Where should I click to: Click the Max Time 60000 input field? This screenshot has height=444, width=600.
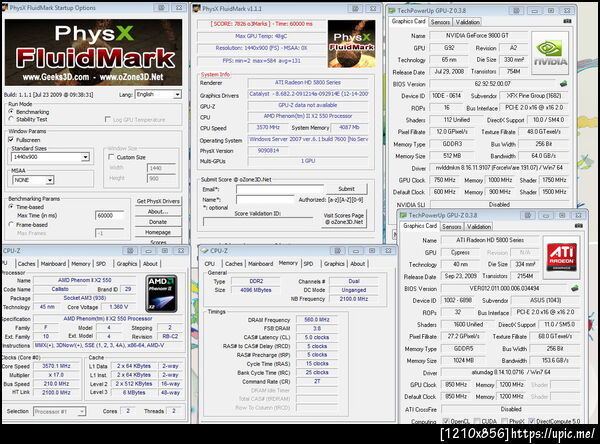pos(110,215)
